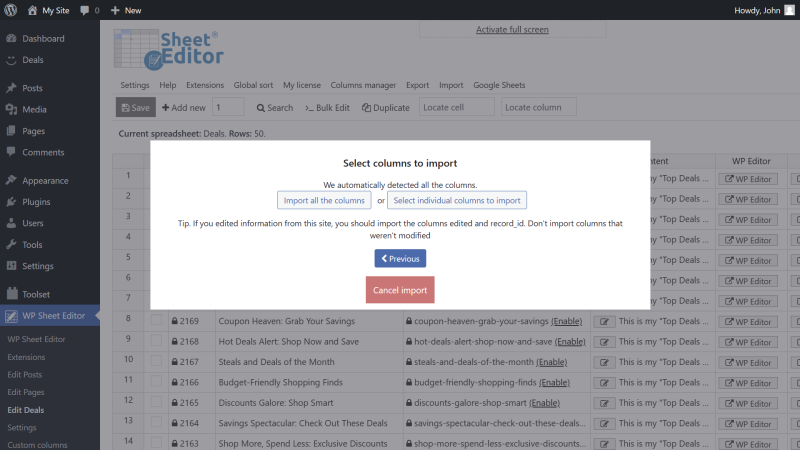Click the New plus icon
The height and width of the screenshot is (450, 800).
pos(115,10)
